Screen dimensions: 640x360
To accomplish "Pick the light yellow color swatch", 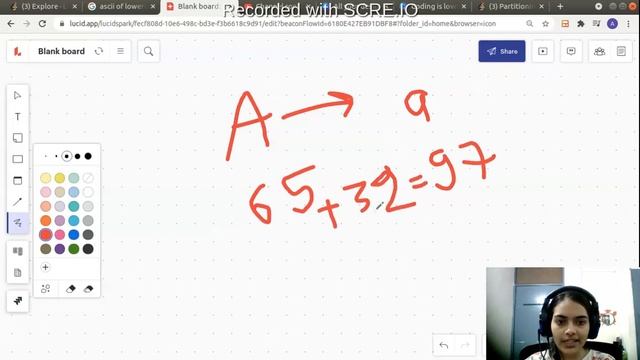I will pyautogui.click(x=46, y=178).
